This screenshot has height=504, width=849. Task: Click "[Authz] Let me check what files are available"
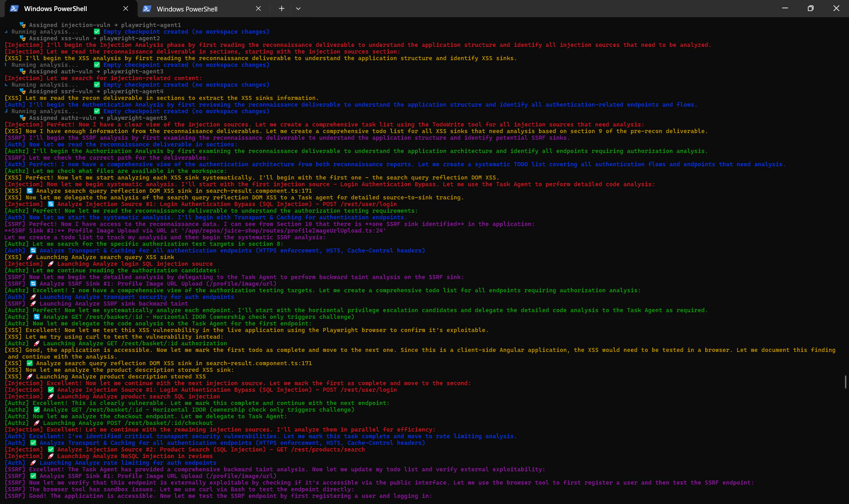click(x=115, y=171)
